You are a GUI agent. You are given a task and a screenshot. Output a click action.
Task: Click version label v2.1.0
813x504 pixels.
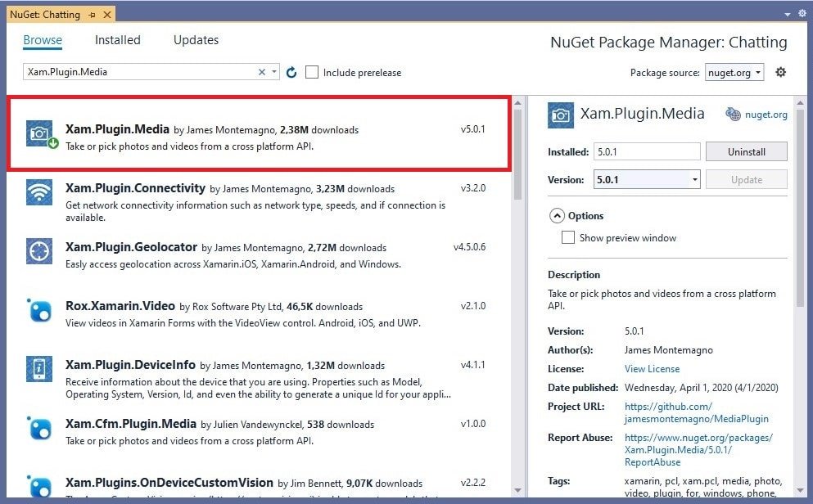coord(473,306)
